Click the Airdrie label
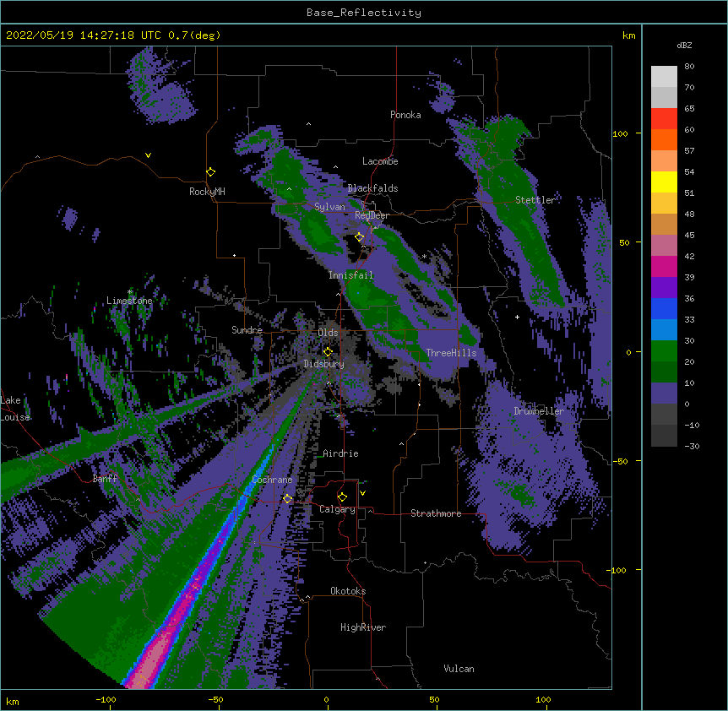 point(340,453)
